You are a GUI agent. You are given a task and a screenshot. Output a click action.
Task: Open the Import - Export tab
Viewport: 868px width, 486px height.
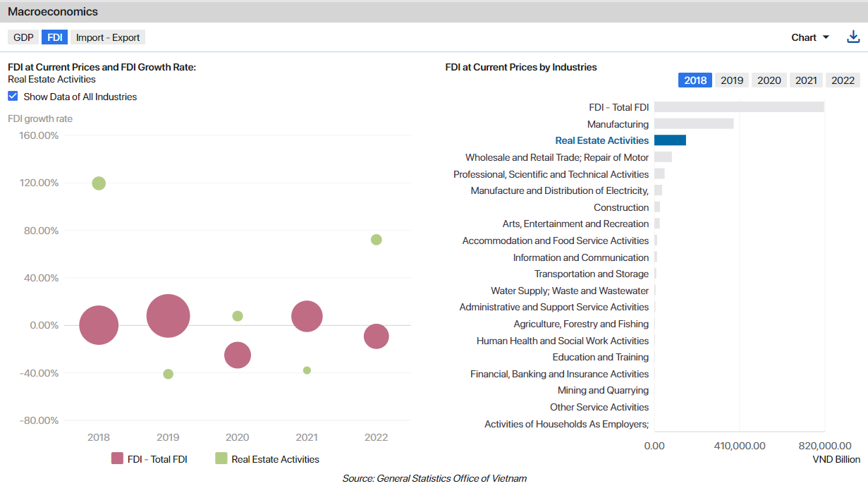[108, 37]
